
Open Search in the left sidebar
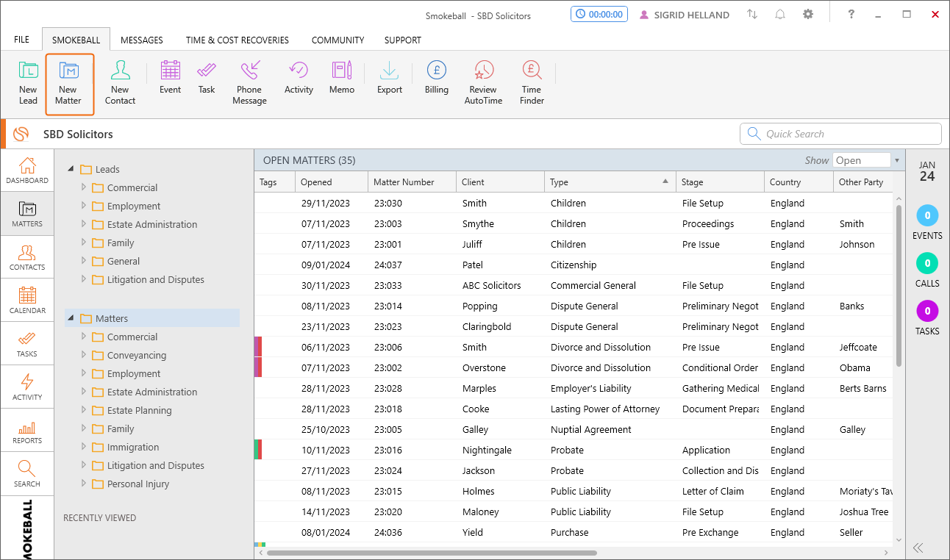click(27, 474)
